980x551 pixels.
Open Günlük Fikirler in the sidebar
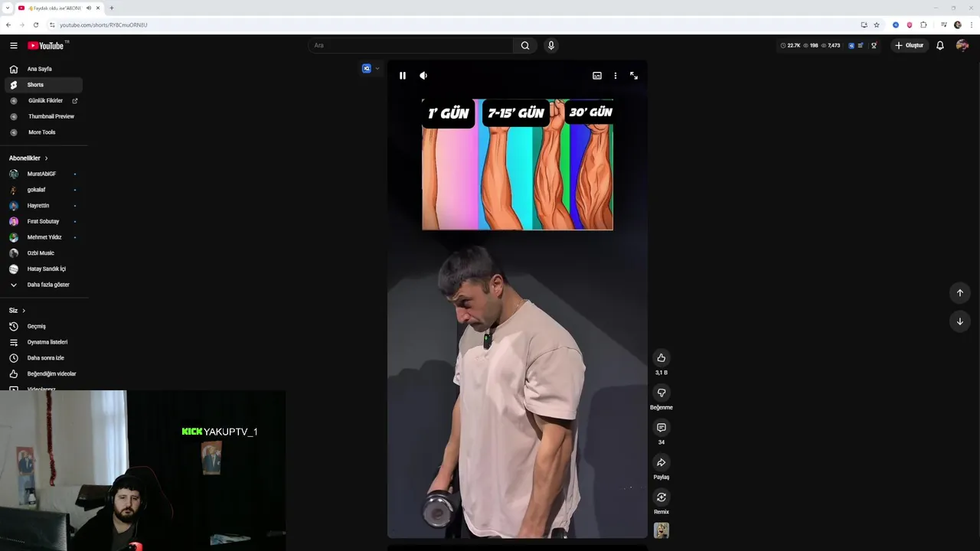click(44, 101)
